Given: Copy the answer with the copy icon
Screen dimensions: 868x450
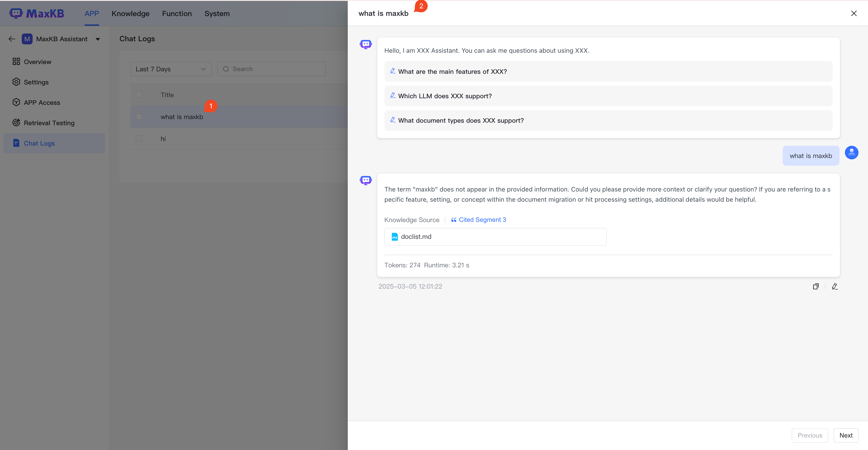Looking at the screenshot, I should tap(816, 286).
